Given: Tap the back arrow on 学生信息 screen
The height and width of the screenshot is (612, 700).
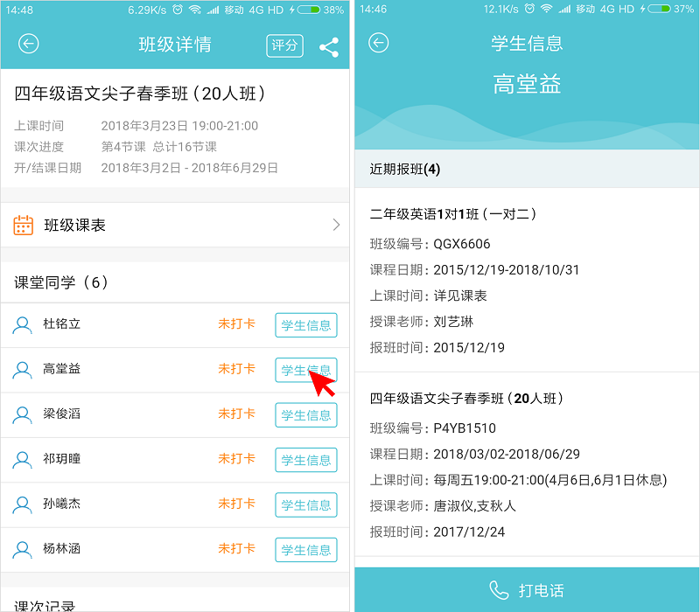Looking at the screenshot, I should coord(378,43).
